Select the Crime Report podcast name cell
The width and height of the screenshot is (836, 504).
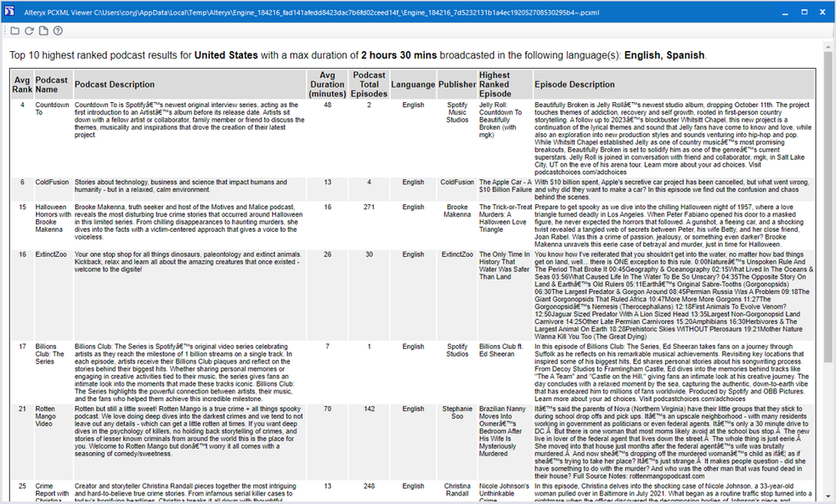pos(52,493)
